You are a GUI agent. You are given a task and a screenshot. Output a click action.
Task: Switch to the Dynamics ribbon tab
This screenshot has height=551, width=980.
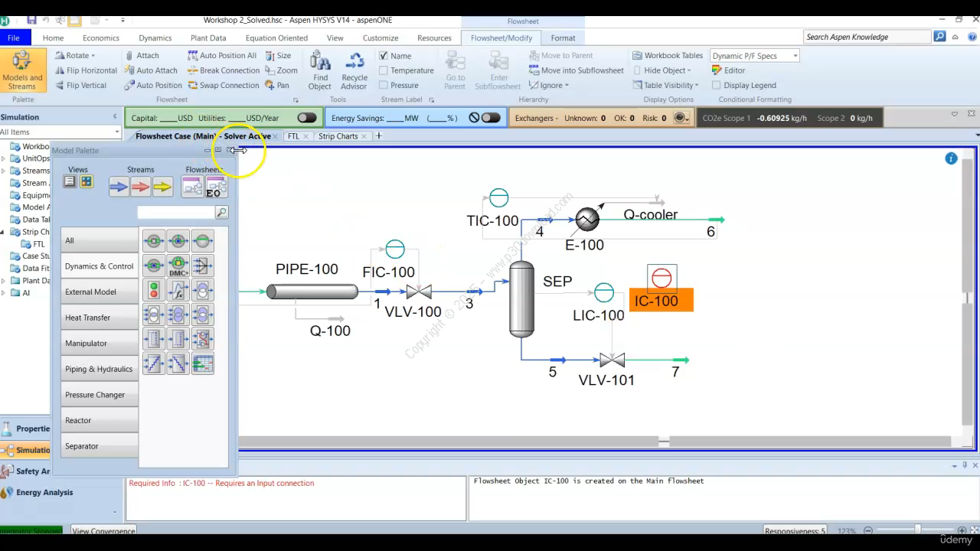click(155, 37)
